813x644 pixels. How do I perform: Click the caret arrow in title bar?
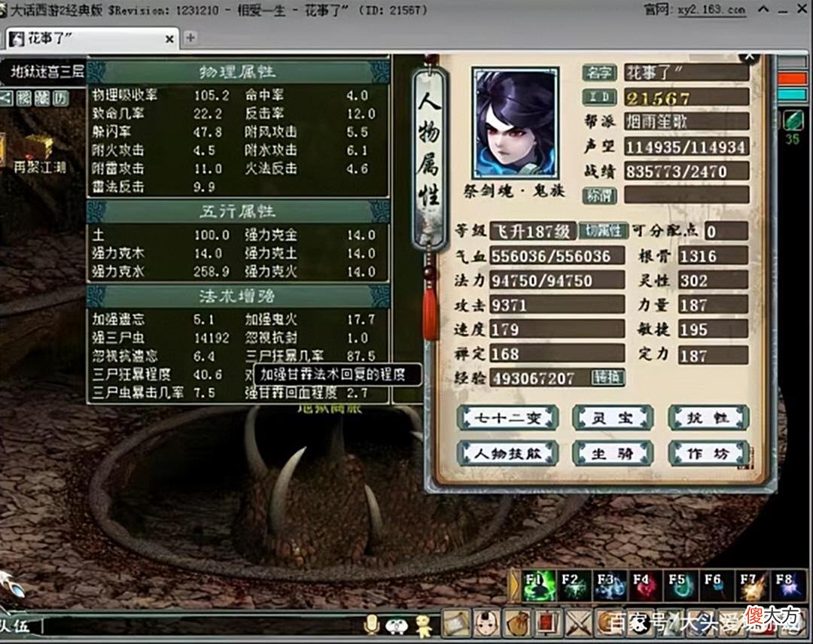click(764, 10)
